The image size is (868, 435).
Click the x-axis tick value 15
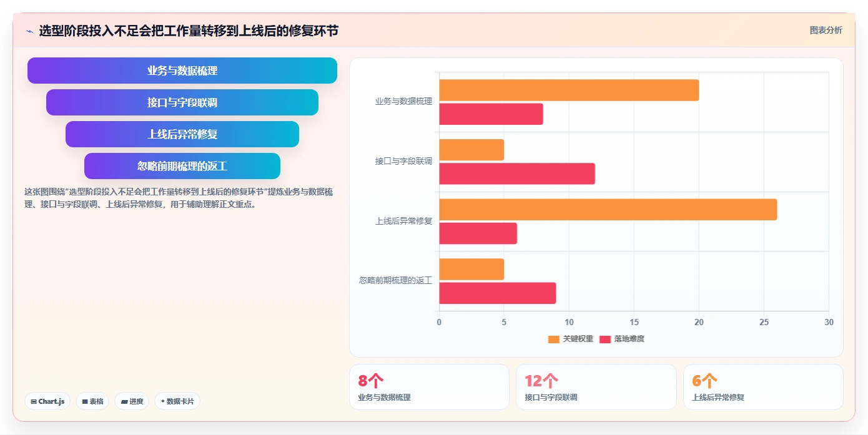point(634,322)
